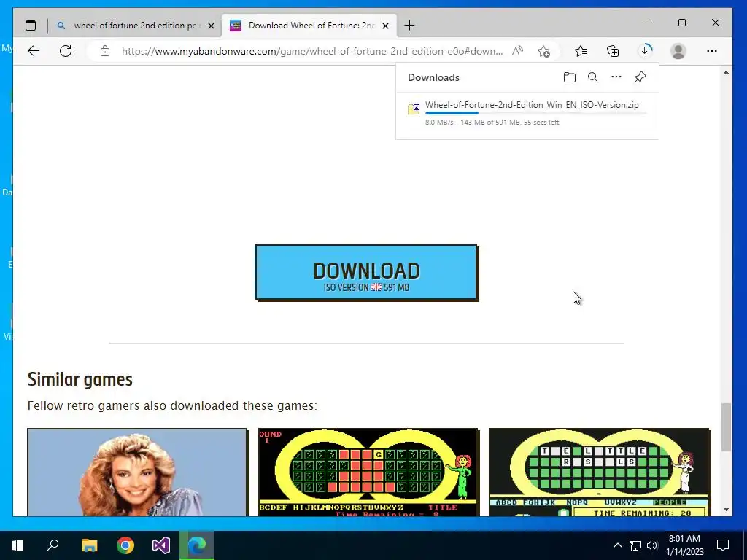The width and height of the screenshot is (747, 560).
Task: Open Windows taskbar search
Action: pyautogui.click(x=53, y=545)
